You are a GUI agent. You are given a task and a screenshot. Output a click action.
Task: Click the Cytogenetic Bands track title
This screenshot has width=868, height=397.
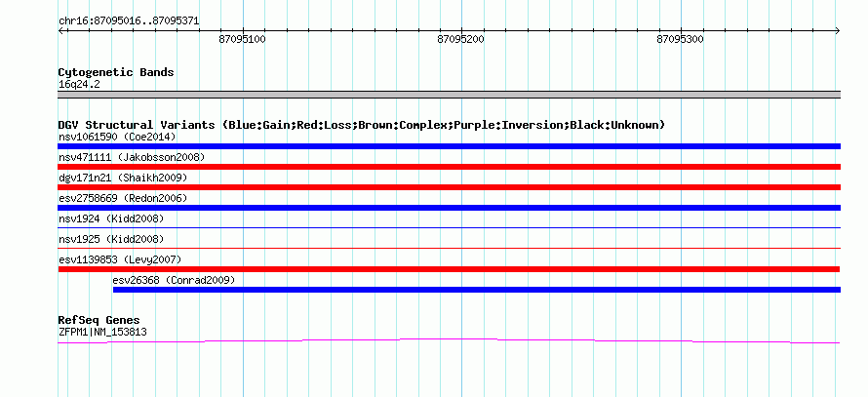click(x=116, y=72)
